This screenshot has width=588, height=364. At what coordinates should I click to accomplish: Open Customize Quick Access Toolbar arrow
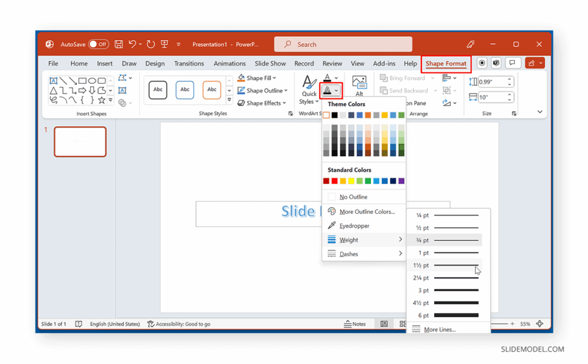tap(179, 44)
